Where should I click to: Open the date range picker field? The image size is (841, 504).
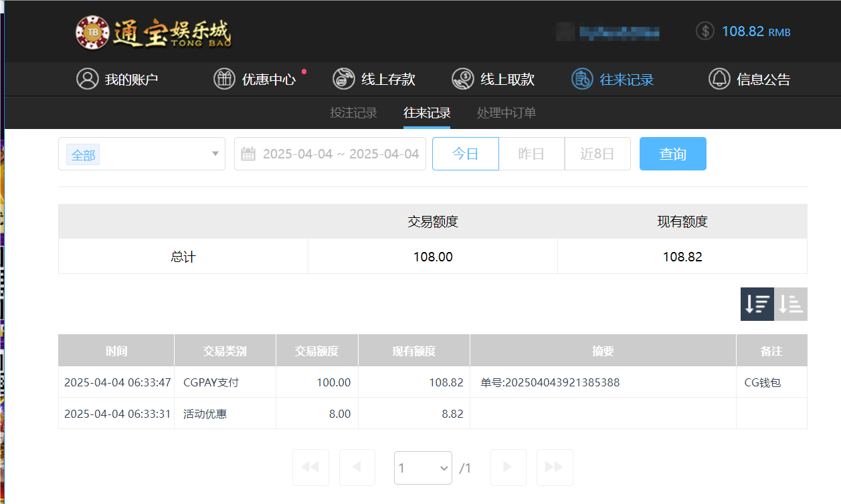(330, 153)
